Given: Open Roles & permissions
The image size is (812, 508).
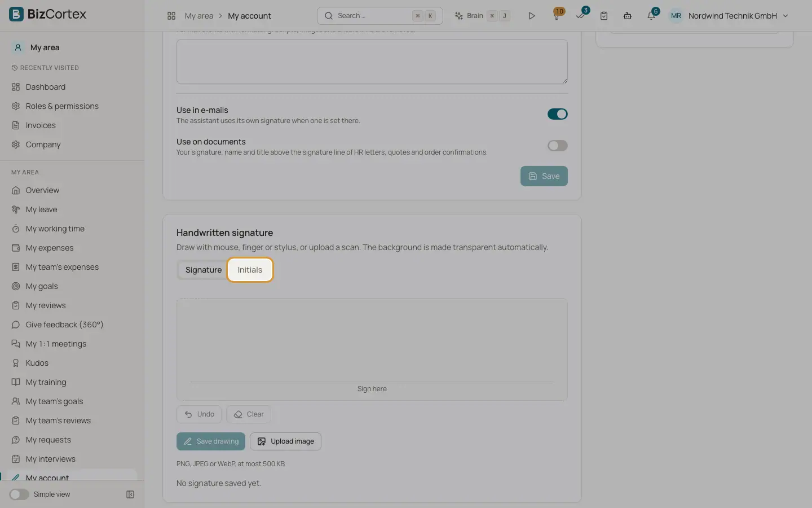Looking at the screenshot, I should pos(72,106).
